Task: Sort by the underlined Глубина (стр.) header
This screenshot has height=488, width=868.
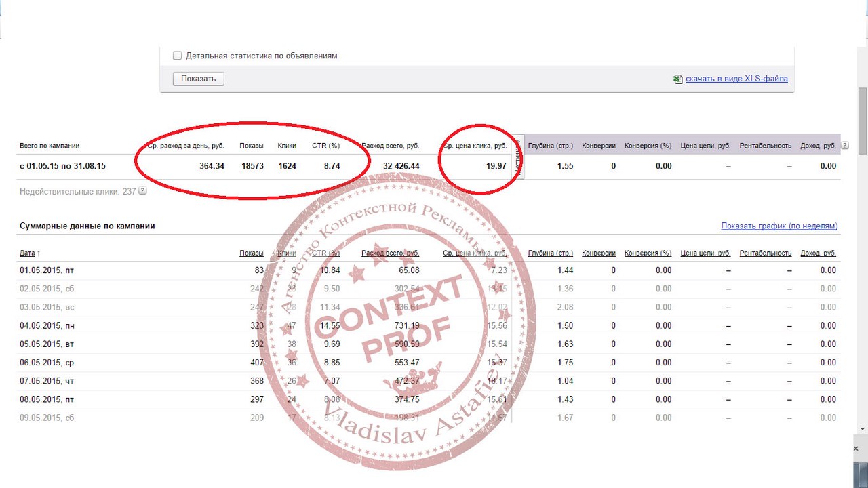Action: (551, 253)
